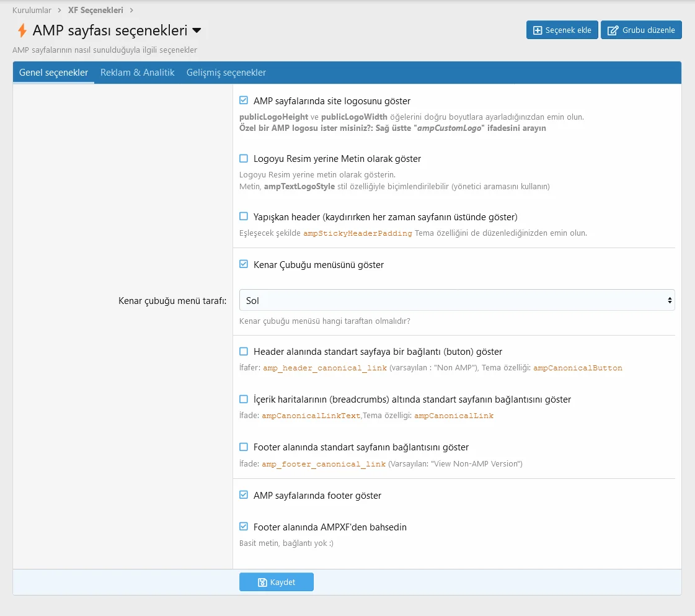The image size is (695, 616).
Task: Go to XF Seçenekleri breadcrumb link
Action: 95,10
